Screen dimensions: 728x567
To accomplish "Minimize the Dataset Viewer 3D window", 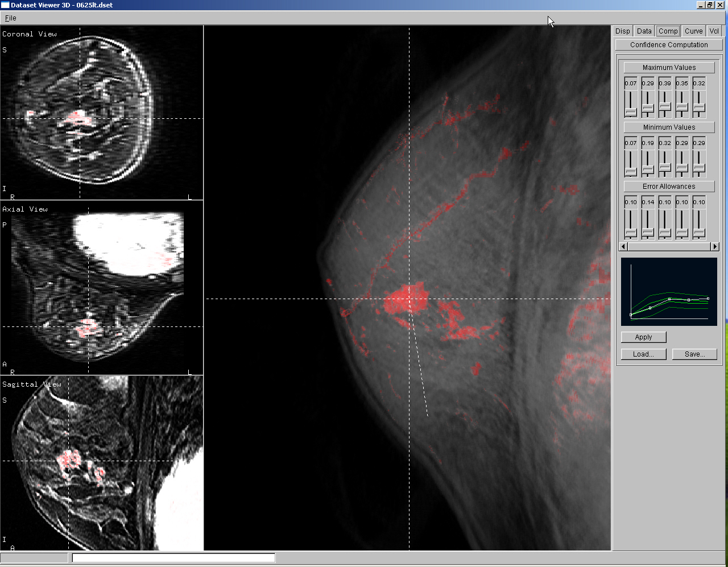I will (x=701, y=5).
